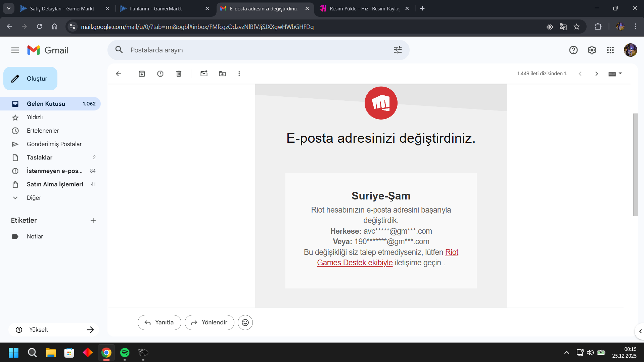The image size is (644, 362).
Task: View site information icon
Action: click(x=73, y=27)
